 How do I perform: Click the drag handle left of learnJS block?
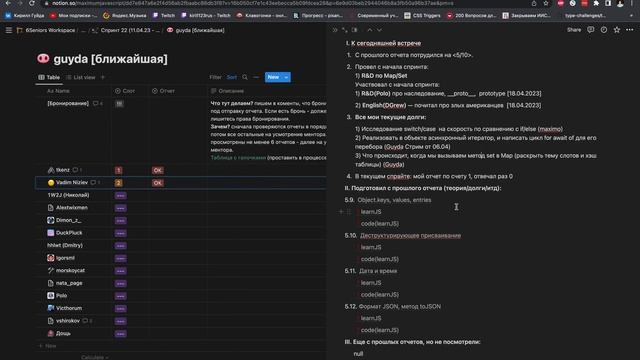tap(349, 211)
